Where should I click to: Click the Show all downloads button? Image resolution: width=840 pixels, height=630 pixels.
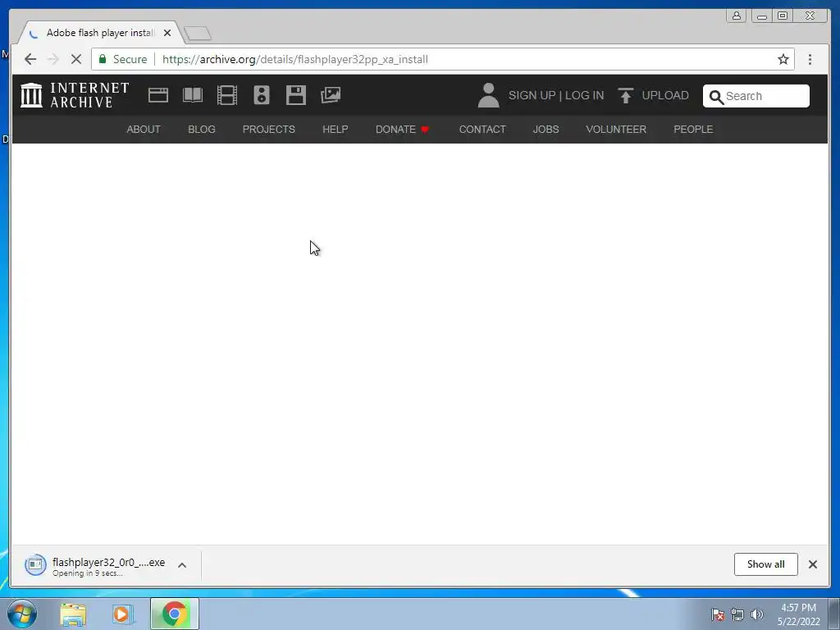tap(765, 564)
